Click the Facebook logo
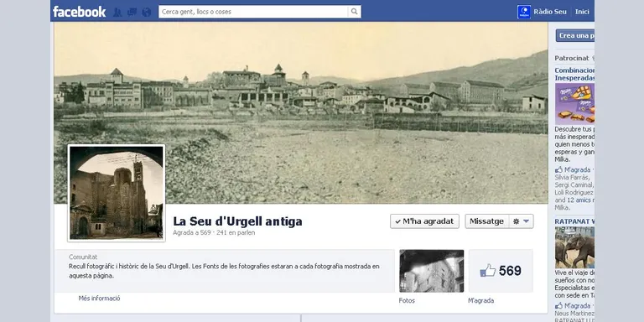This screenshot has width=644, height=322. 80,12
